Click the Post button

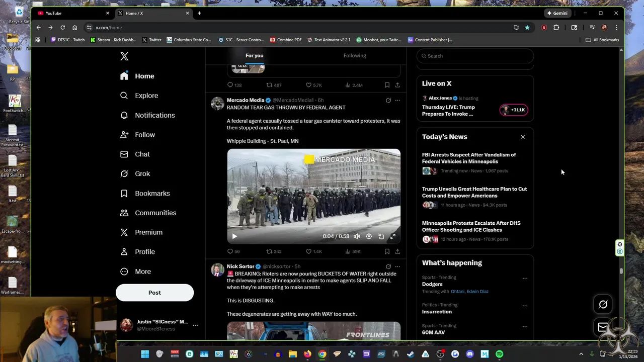pyautogui.click(x=154, y=293)
